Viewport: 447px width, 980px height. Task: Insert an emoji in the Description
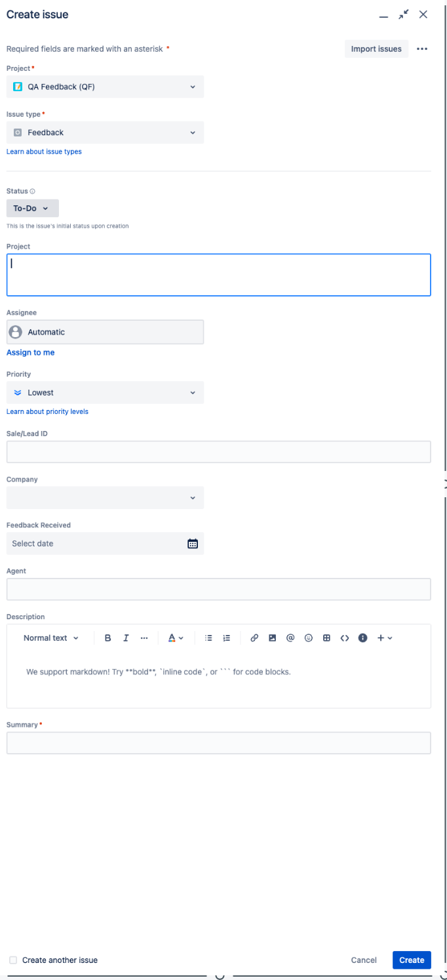(309, 638)
